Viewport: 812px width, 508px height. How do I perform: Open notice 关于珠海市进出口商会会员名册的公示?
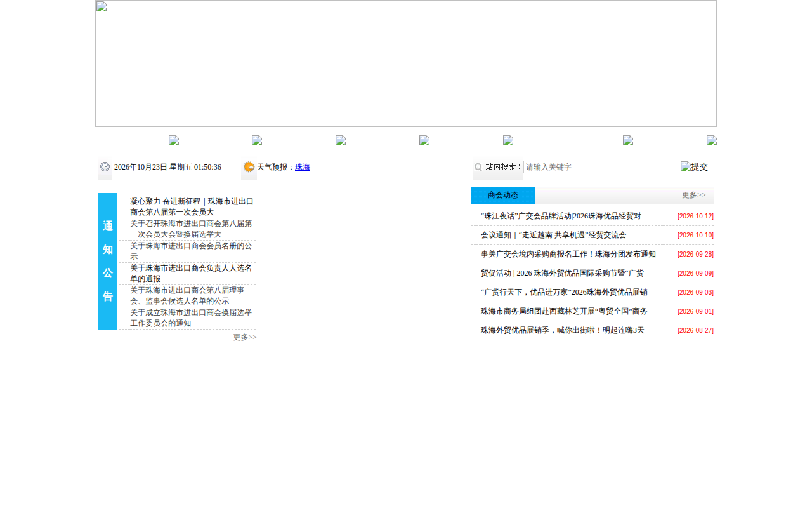point(191,251)
